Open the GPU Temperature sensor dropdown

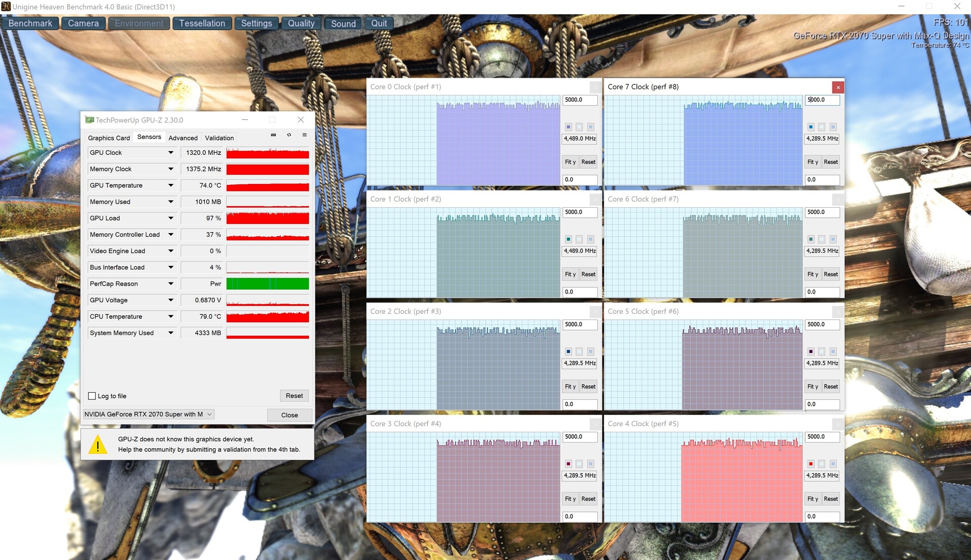(x=171, y=185)
